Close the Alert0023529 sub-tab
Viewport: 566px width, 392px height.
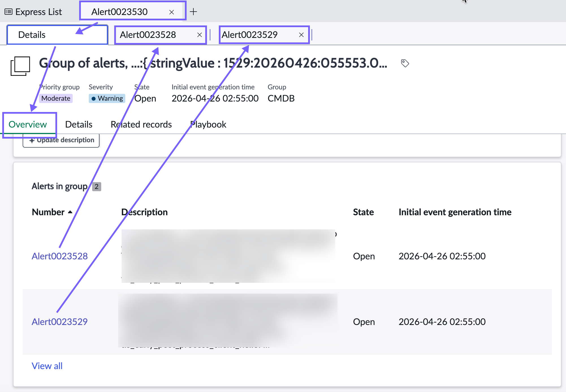301,35
